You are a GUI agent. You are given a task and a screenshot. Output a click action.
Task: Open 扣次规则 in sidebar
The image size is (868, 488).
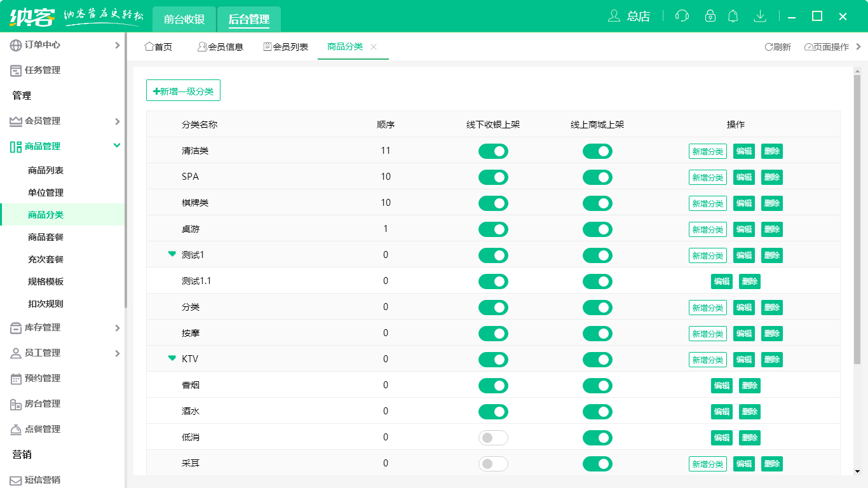click(46, 304)
